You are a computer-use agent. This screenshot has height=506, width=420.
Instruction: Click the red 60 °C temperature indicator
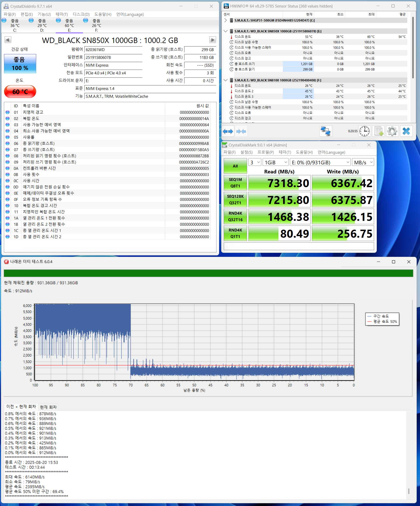pos(20,92)
